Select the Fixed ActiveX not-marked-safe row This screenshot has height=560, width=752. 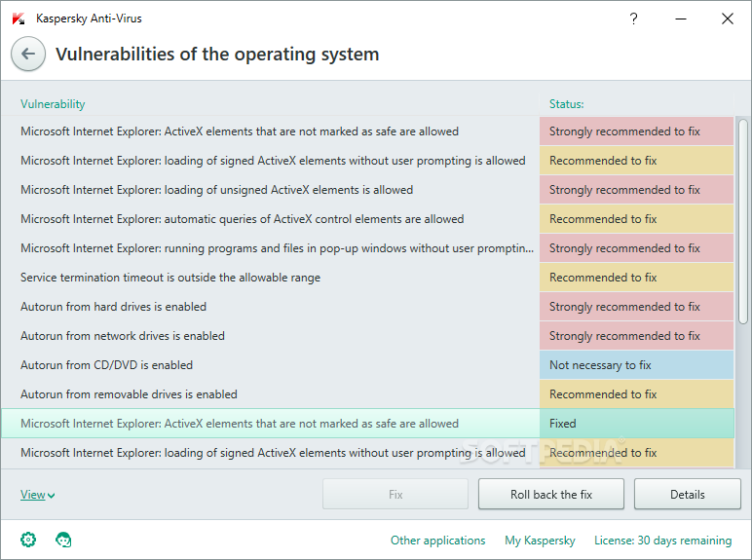pos(367,424)
